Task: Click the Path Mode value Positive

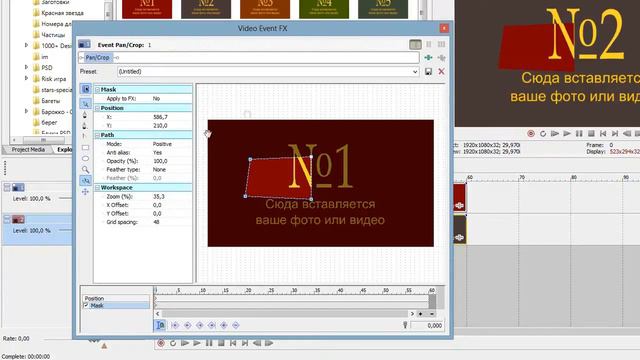Action: [162, 144]
